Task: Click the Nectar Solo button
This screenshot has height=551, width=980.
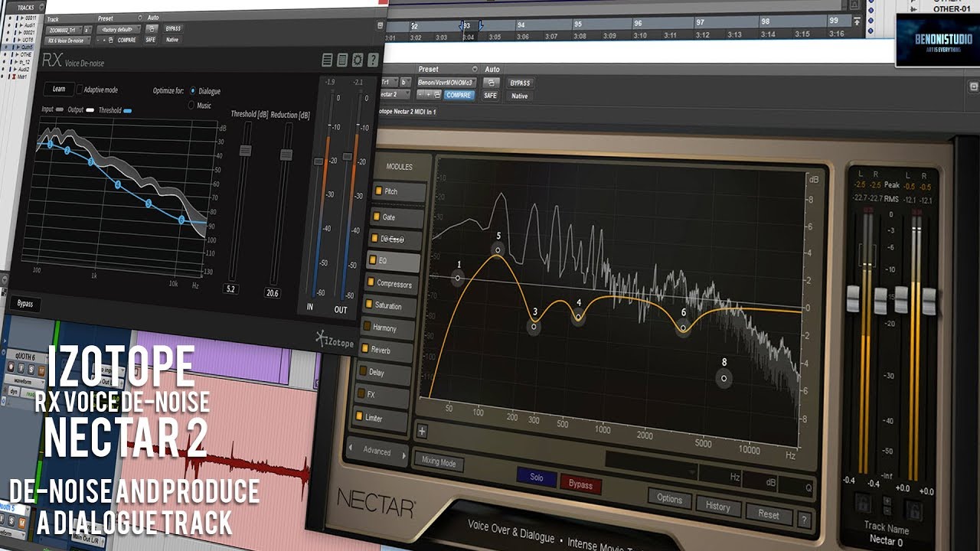Action: point(537,478)
